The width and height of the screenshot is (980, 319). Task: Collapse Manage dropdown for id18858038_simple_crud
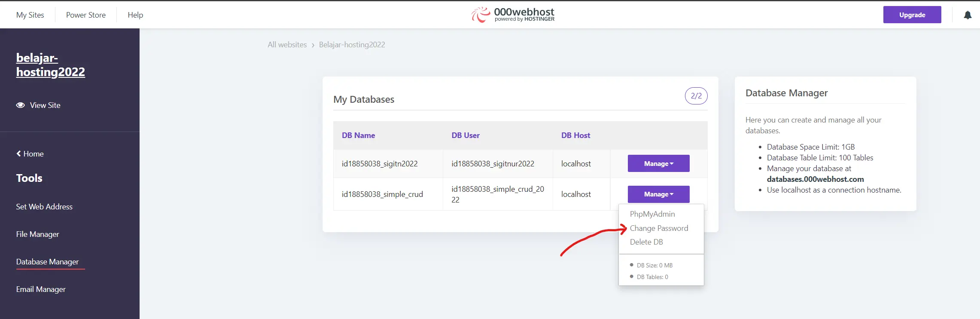point(659,194)
